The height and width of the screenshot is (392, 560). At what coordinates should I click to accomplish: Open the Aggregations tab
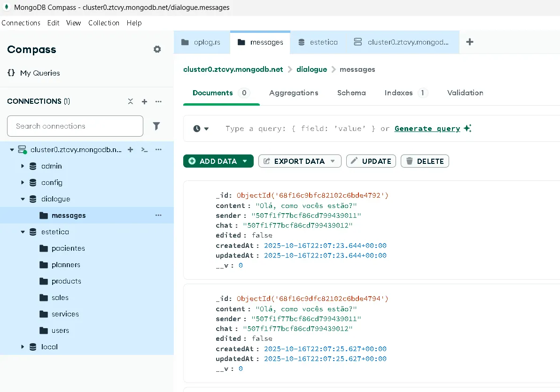tap(294, 93)
